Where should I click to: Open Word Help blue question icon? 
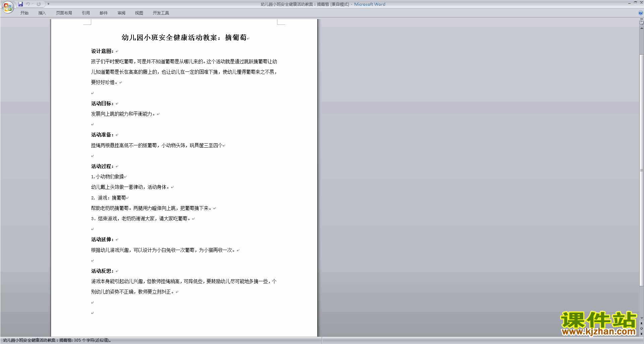(641, 13)
